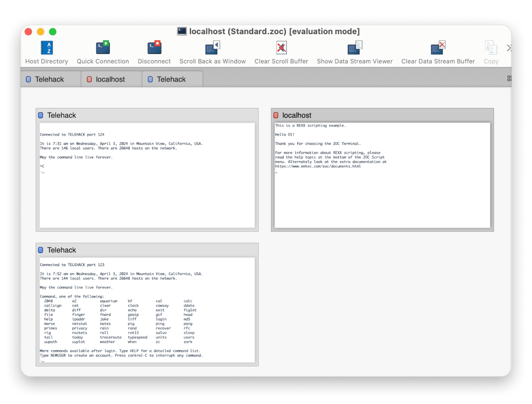Select the third Telehack tab
The height and width of the screenshot is (404, 532).
[173, 79]
